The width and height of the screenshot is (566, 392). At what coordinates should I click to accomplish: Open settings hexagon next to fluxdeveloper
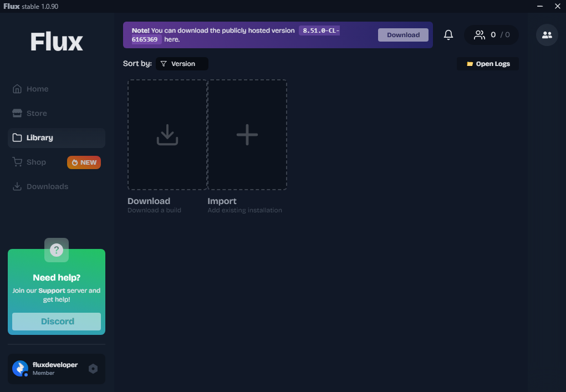coord(93,369)
